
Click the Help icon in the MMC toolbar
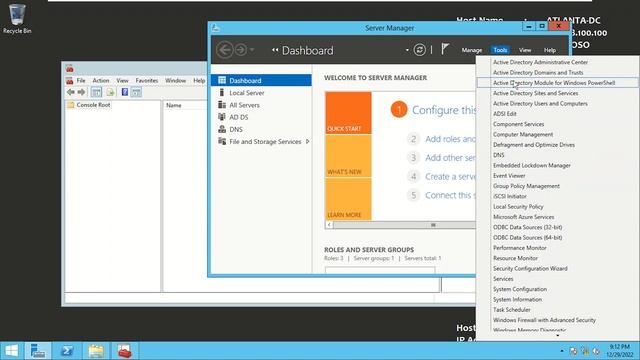pos(125,92)
